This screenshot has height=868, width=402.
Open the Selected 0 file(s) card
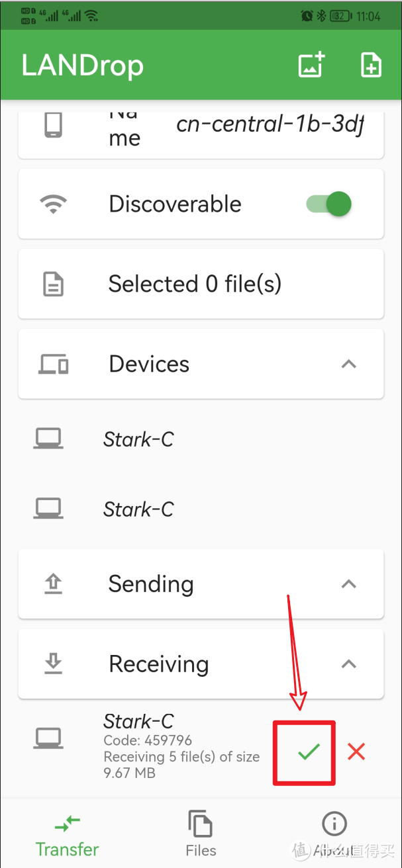[x=201, y=284]
